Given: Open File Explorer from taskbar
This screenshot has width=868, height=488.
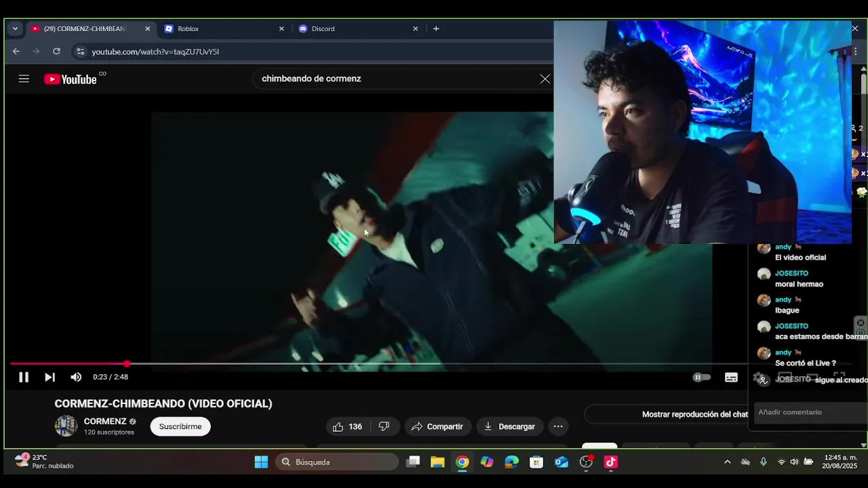Looking at the screenshot, I should pyautogui.click(x=437, y=462).
